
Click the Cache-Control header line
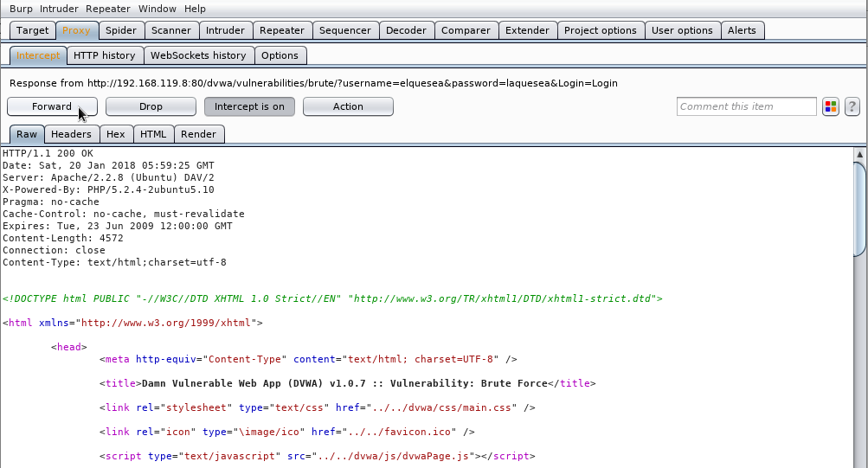pos(124,214)
